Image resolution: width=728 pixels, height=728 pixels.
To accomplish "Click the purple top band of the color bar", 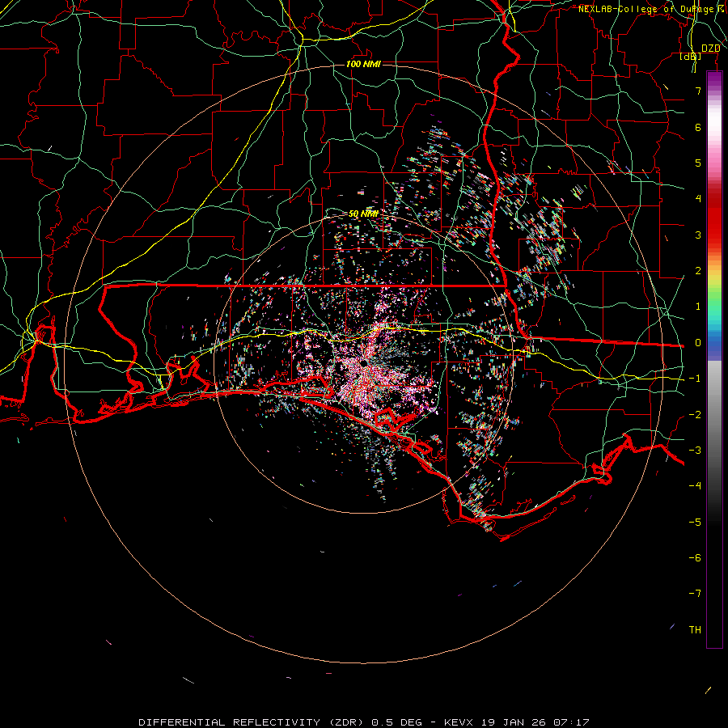I will (x=714, y=79).
